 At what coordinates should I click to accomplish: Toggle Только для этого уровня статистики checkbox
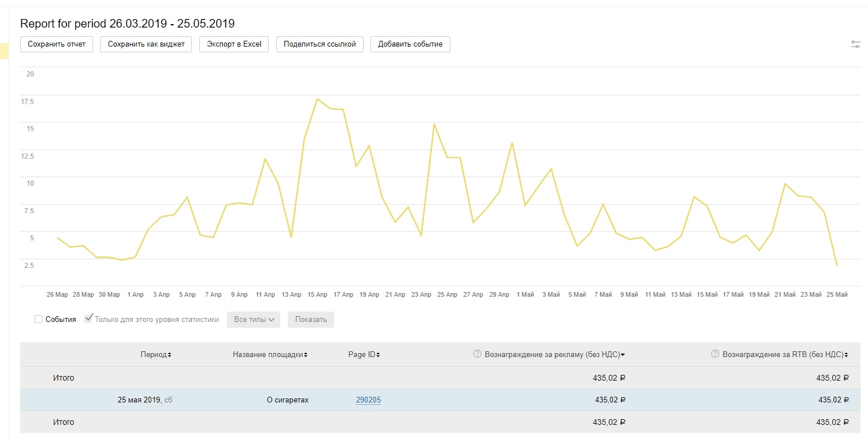pos(88,319)
